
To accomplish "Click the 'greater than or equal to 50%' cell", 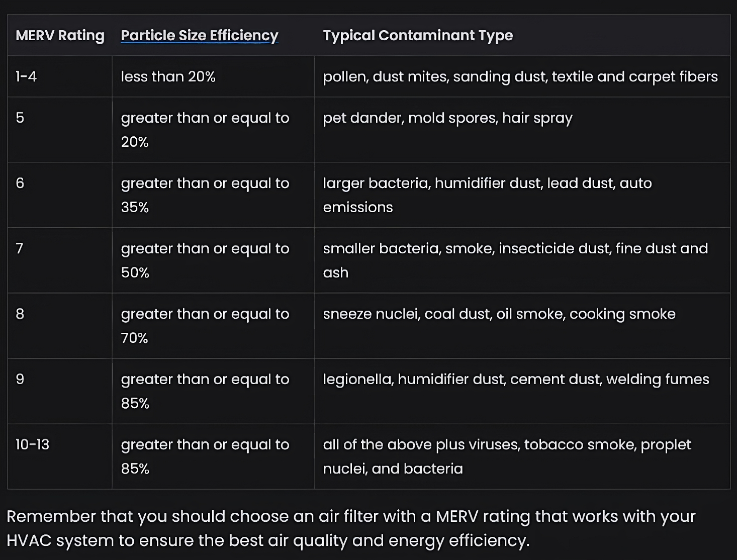I will pos(205,260).
